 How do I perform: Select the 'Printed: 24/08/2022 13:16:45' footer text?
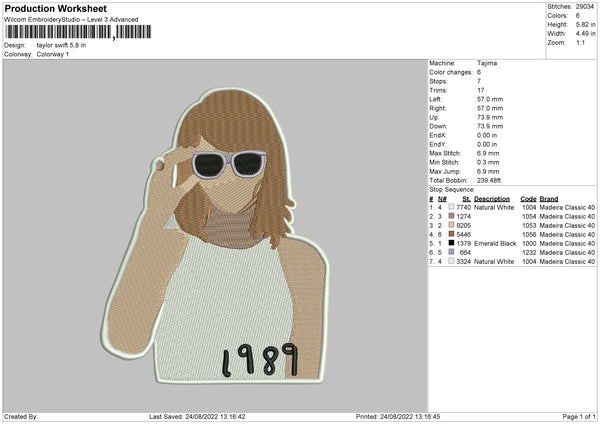pos(398,416)
